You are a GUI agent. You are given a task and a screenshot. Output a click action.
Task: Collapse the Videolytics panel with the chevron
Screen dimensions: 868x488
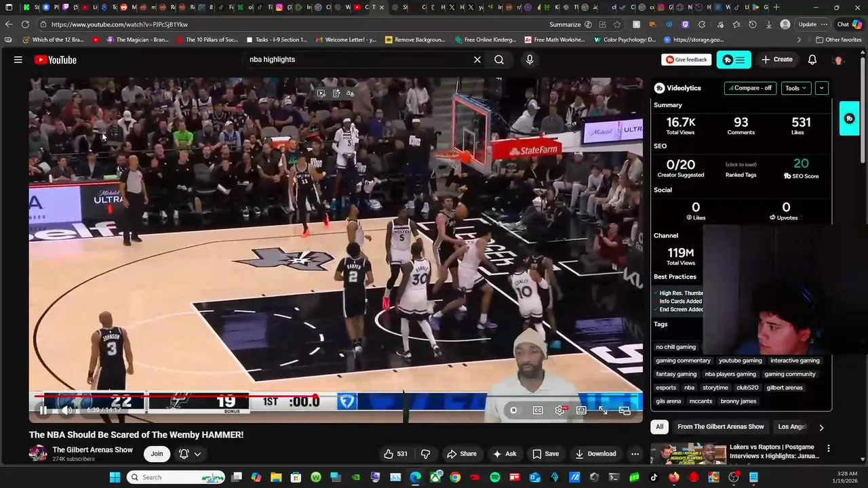click(x=821, y=88)
